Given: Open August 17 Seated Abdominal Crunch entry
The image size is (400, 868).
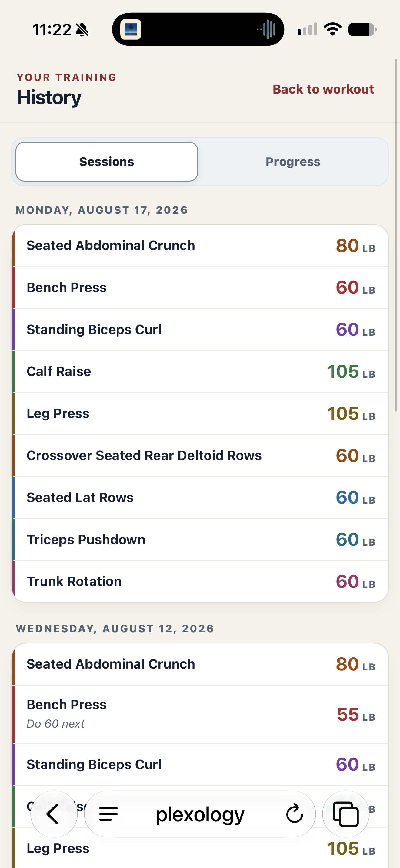Looking at the screenshot, I should 200,246.
